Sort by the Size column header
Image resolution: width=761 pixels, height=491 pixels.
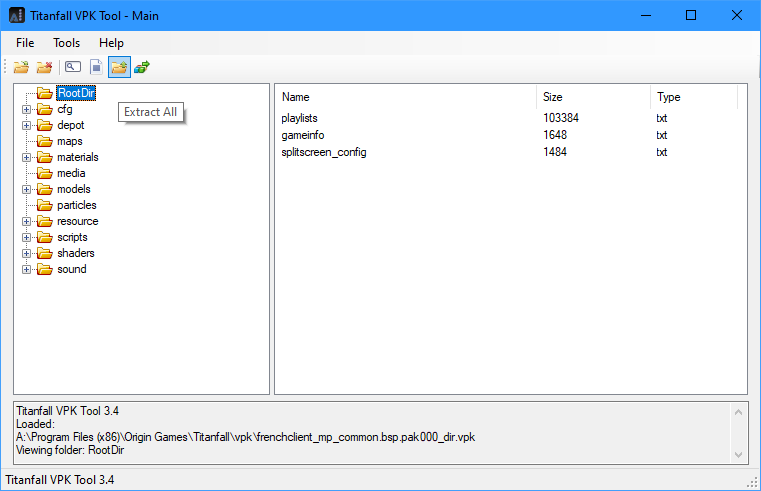594,97
